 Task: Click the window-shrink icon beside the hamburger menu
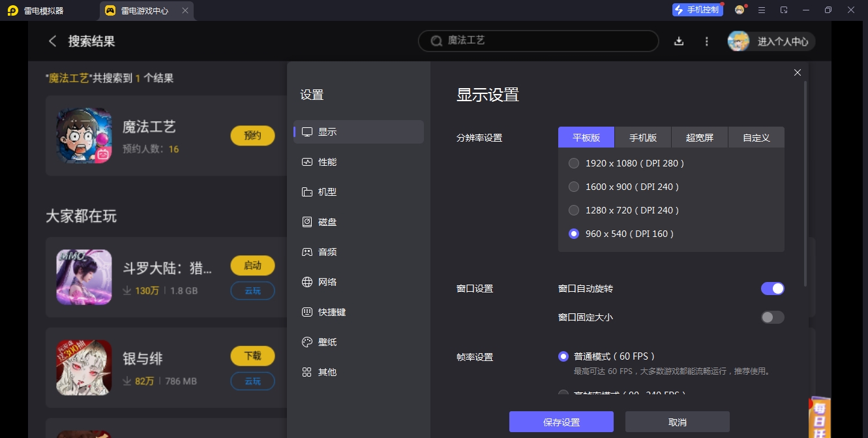(784, 10)
